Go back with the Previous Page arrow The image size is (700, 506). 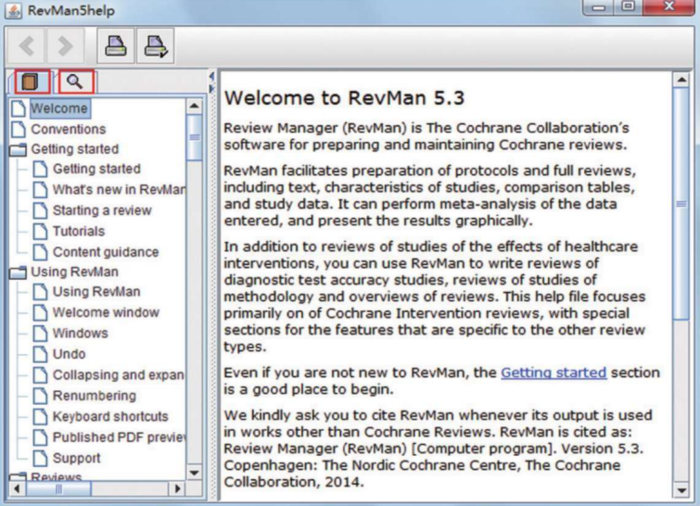(x=26, y=46)
